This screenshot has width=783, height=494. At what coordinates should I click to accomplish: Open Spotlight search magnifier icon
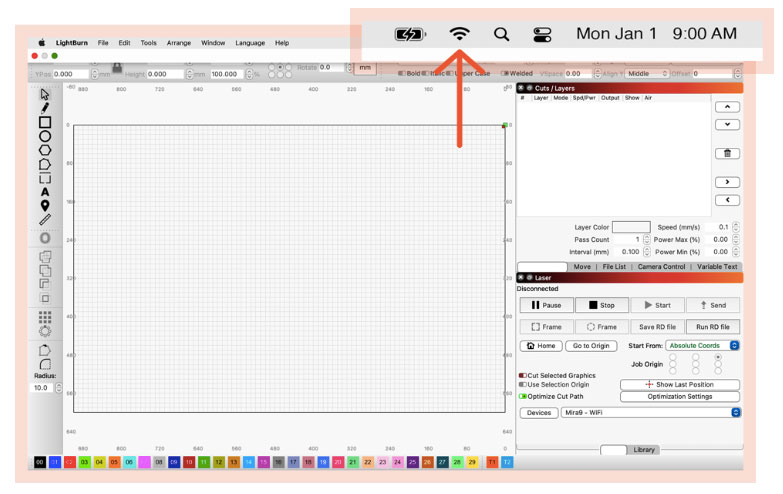pyautogui.click(x=501, y=34)
